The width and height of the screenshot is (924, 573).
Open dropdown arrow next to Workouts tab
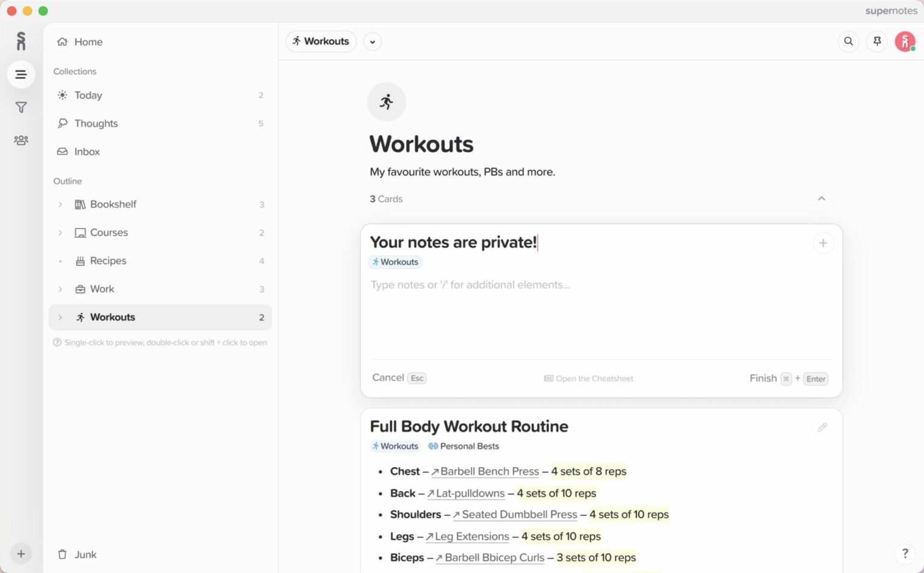click(x=372, y=41)
